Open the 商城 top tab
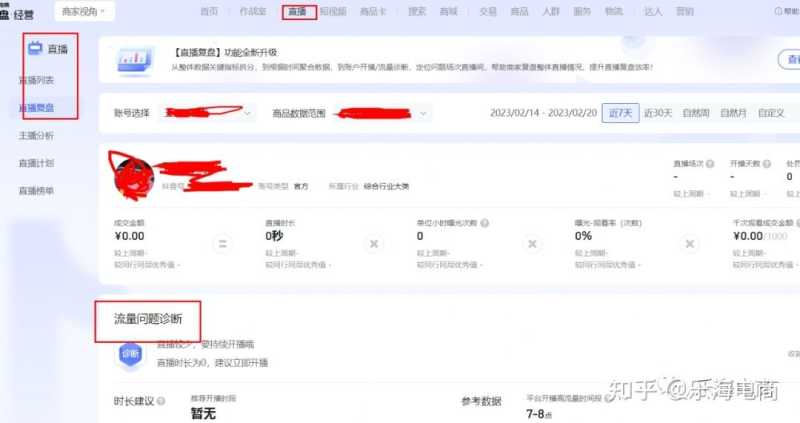This screenshot has width=800, height=423. pyautogui.click(x=448, y=12)
